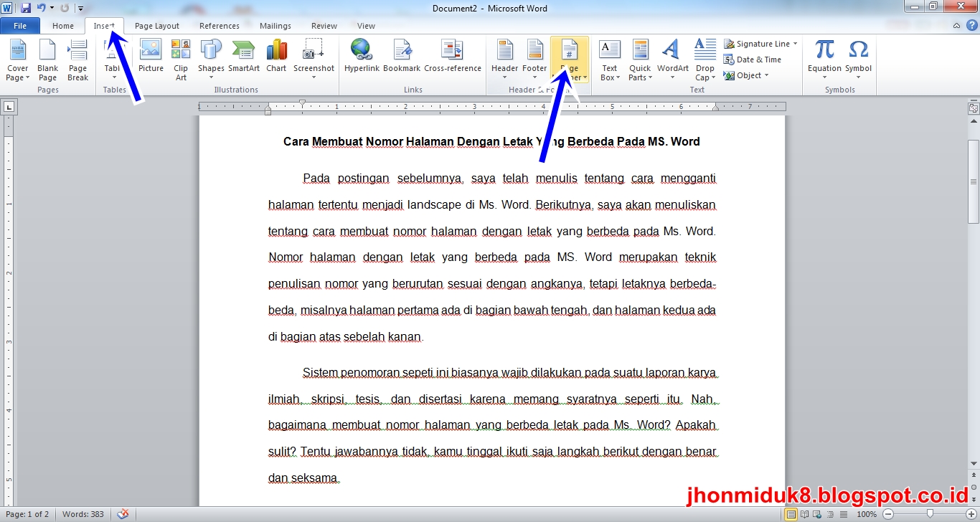The height and width of the screenshot is (522, 980).
Task: Insert Date & Time
Action: coord(753,60)
